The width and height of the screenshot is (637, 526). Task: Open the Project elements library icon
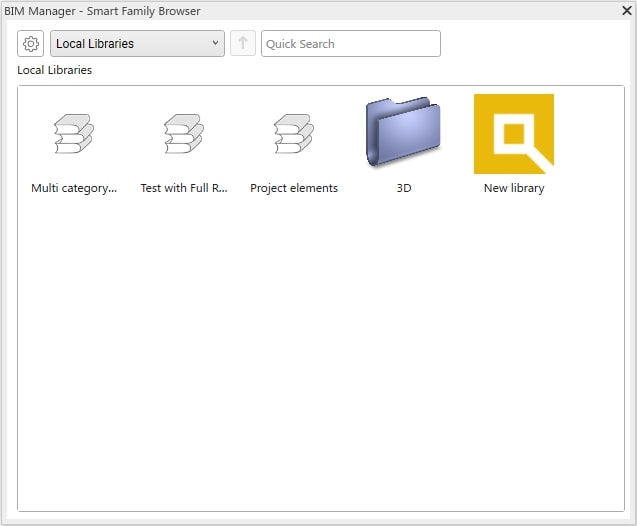tap(294, 134)
